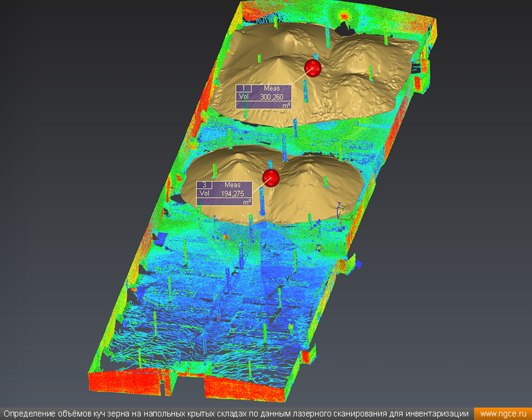Viewport: 532px width, 420px height.
Task: Select the volume value 300,260
Action: click(272, 97)
